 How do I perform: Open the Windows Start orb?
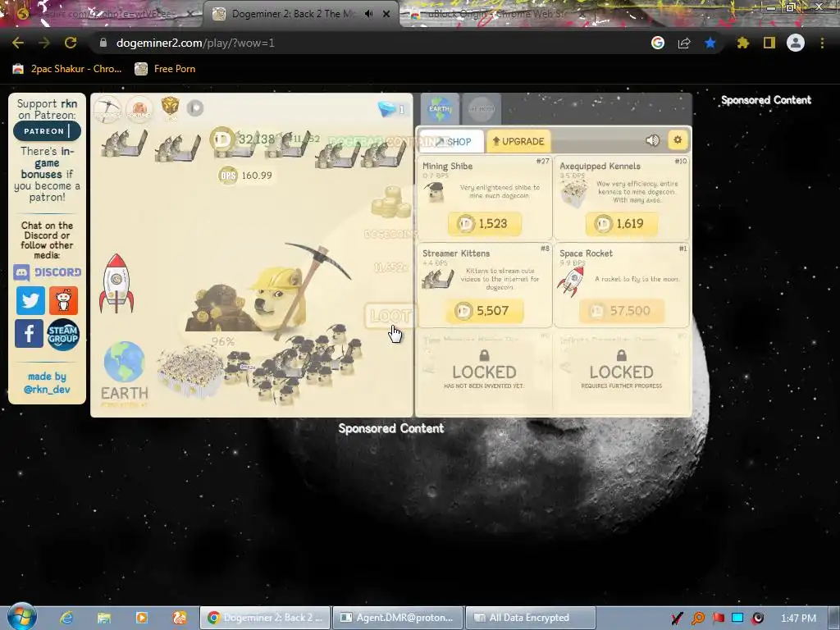[x=21, y=617]
